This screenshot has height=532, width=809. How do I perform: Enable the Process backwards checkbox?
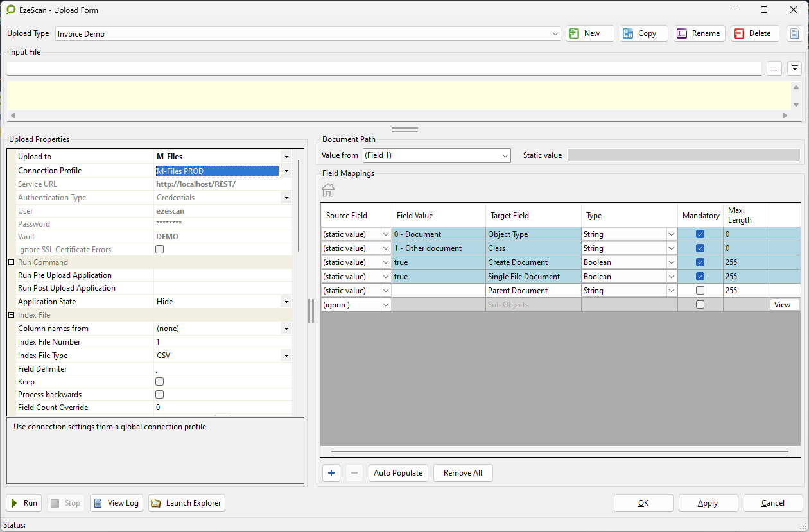click(160, 395)
